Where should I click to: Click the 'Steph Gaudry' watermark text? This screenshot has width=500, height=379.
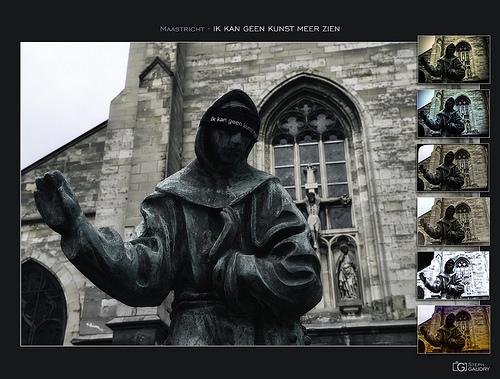(x=479, y=367)
